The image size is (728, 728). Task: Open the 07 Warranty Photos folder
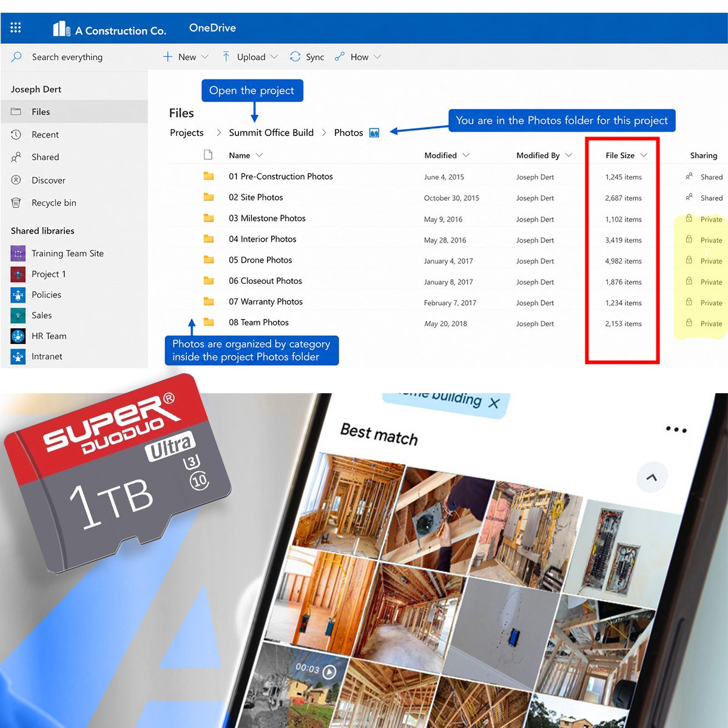tap(266, 302)
